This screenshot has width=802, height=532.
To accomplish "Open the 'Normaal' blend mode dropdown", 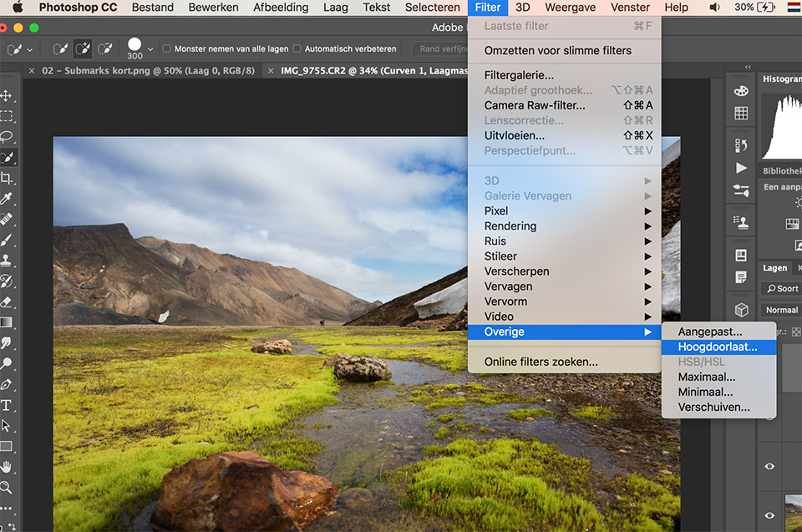I will (x=783, y=310).
